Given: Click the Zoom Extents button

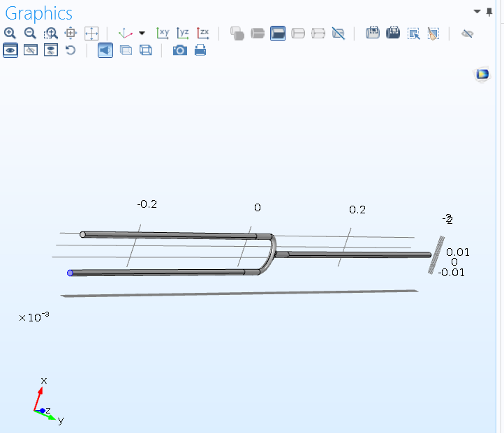Looking at the screenshot, I should (91, 33).
